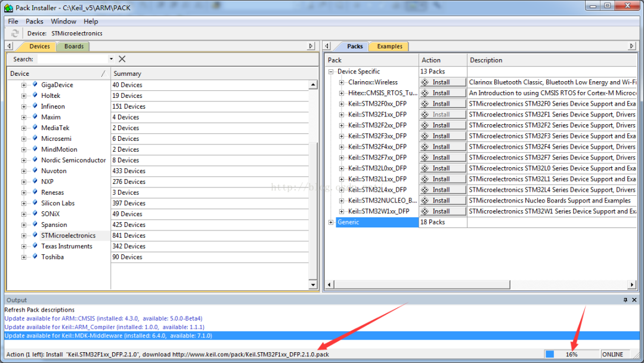Image resolution: width=644 pixels, height=363 pixels.
Task: Install the Keil::STM32F0xx_DFP pack
Action: [442, 104]
